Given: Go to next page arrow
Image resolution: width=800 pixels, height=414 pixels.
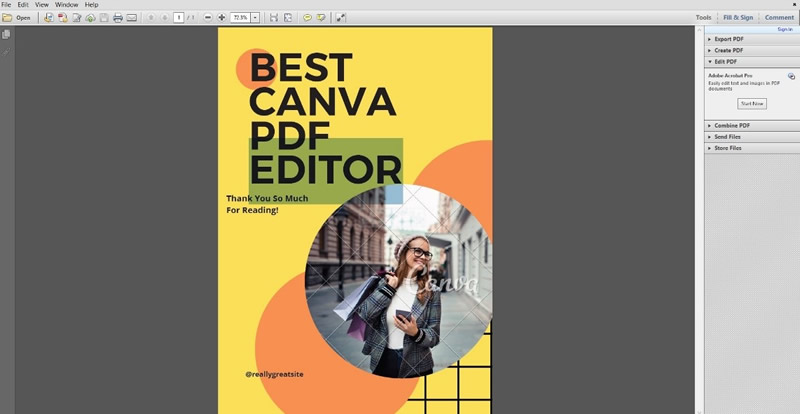Looking at the screenshot, I should (x=164, y=18).
